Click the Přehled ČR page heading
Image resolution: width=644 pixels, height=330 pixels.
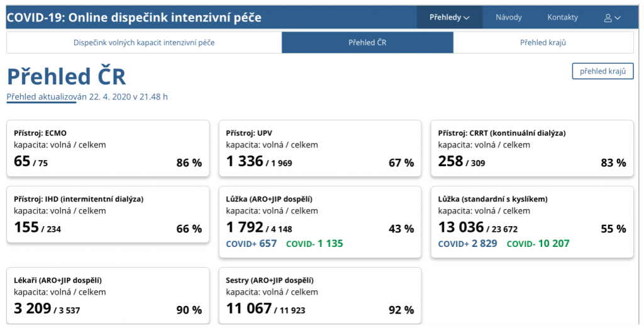[x=66, y=77]
